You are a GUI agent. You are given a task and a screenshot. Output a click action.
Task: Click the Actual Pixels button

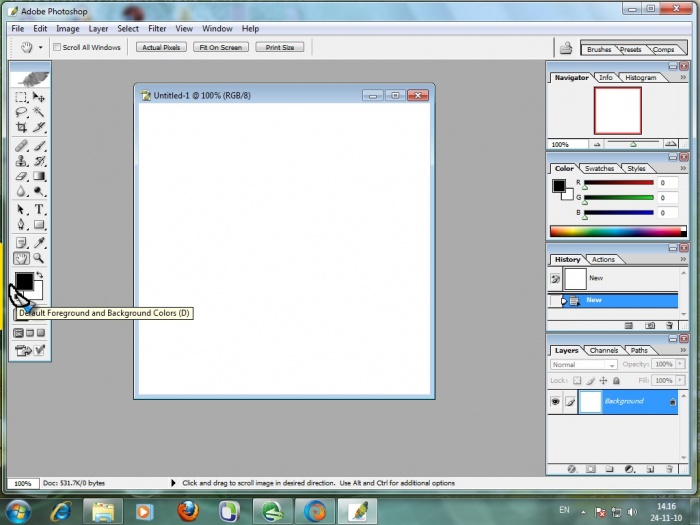(161, 47)
